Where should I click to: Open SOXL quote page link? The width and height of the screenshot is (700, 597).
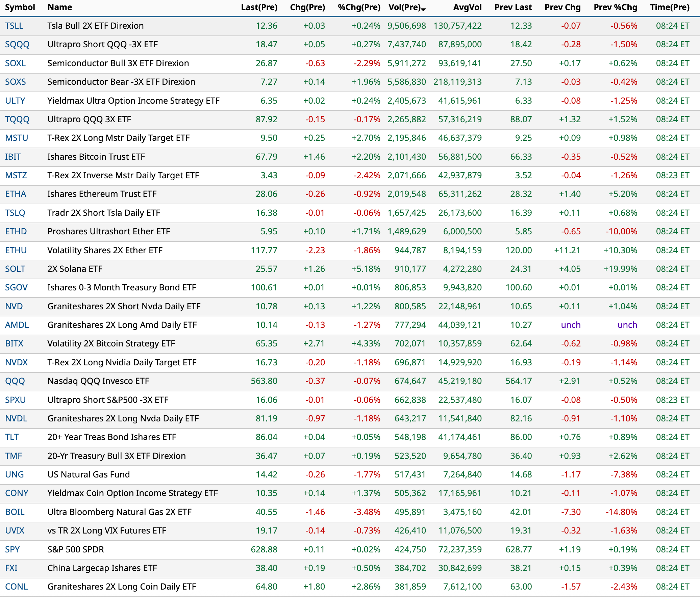click(15, 63)
